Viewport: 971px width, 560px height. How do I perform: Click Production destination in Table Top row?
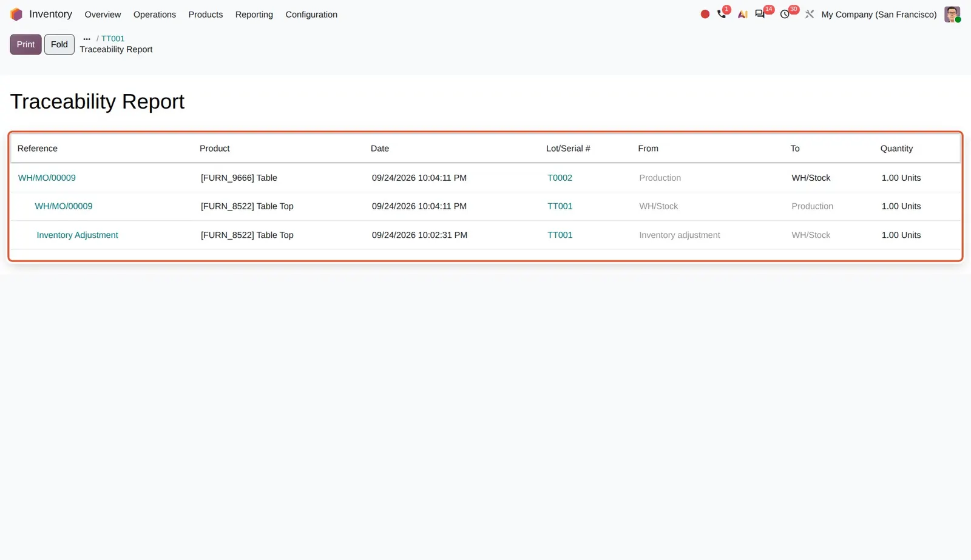point(812,206)
